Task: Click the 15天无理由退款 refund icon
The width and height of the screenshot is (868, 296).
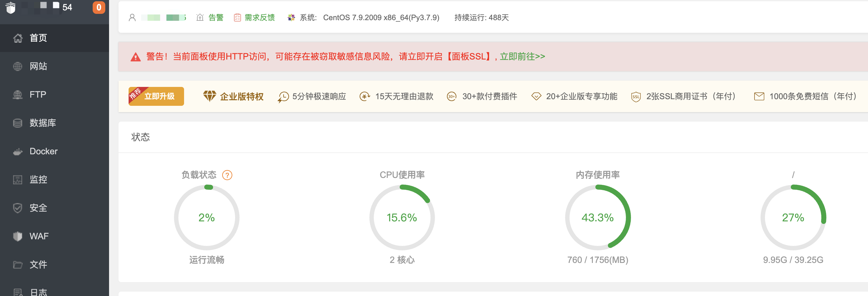Action: pyautogui.click(x=365, y=97)
